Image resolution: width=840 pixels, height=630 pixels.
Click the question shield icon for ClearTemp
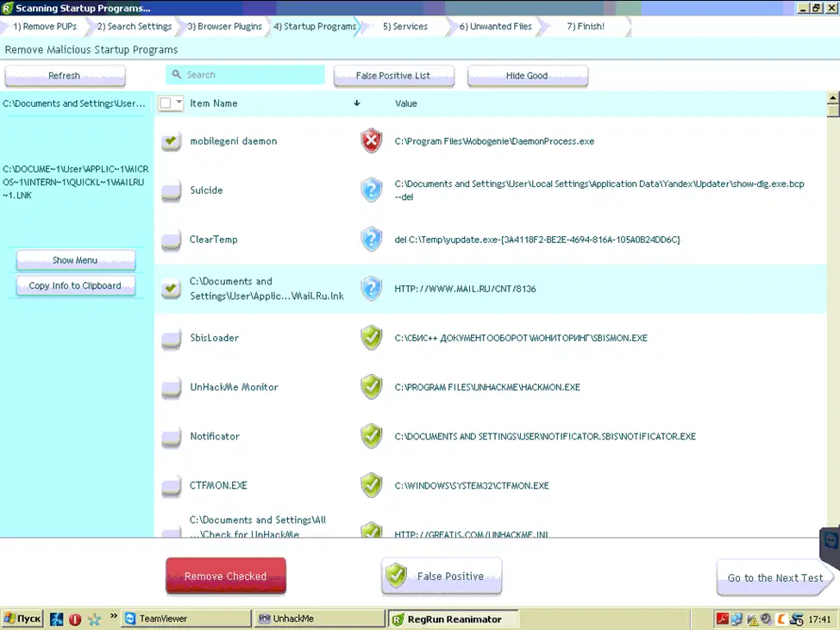click(371, 240)
